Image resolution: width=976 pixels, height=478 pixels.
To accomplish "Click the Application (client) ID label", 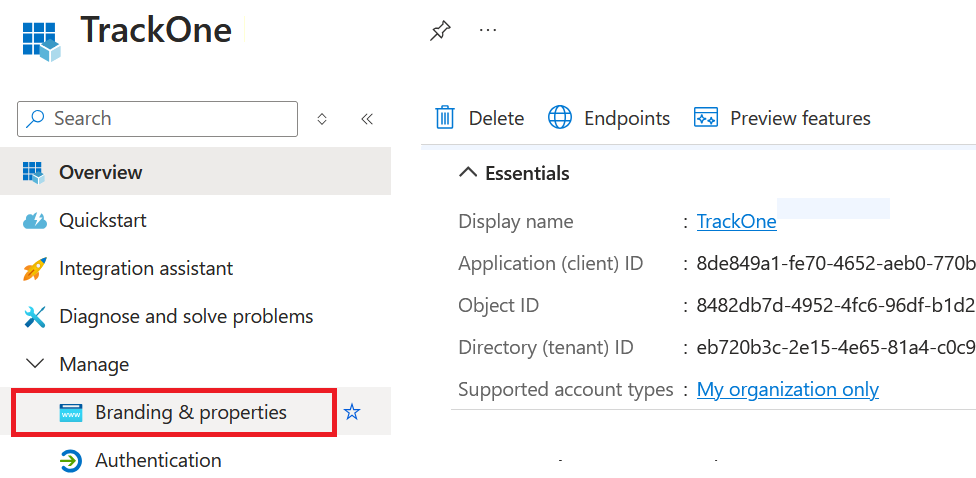I will [x=551, y=264].
